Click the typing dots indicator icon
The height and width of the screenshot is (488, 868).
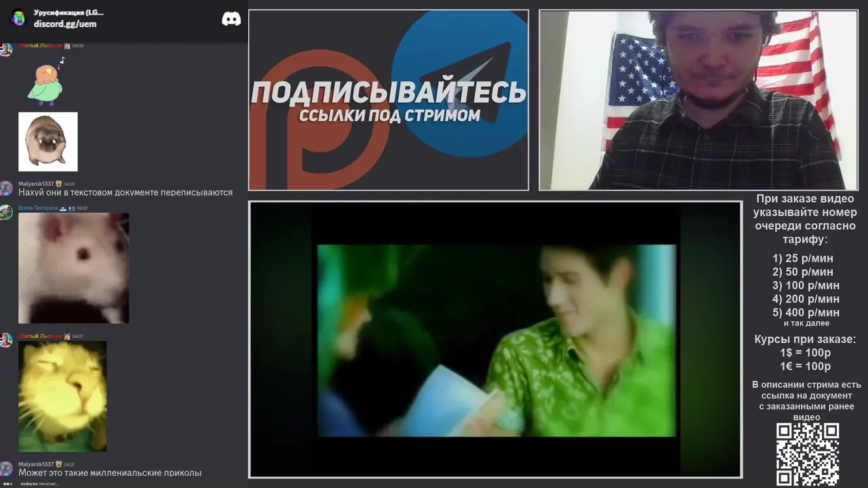7,484
